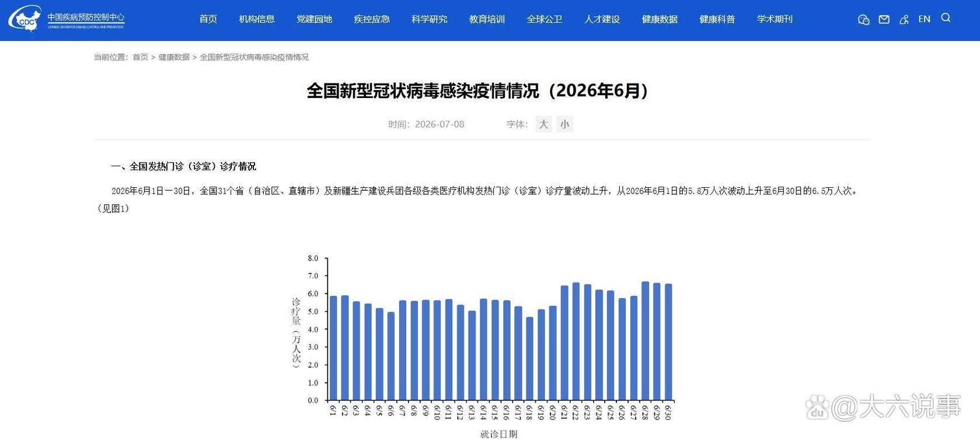Open the 健康科普 menu

click(717, 19)
